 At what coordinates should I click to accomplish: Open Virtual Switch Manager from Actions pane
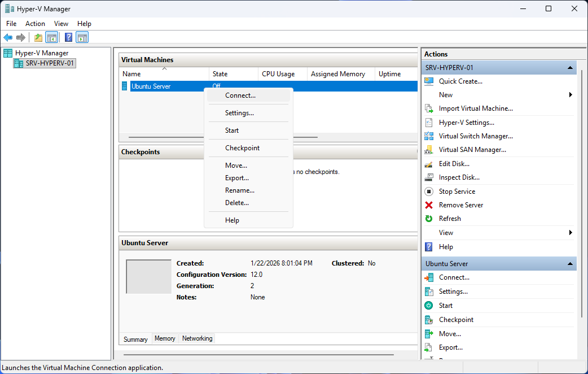pos(475,136)
